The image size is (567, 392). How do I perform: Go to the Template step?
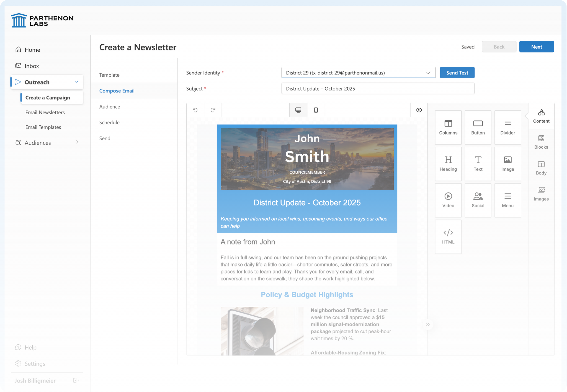point(109,75)
